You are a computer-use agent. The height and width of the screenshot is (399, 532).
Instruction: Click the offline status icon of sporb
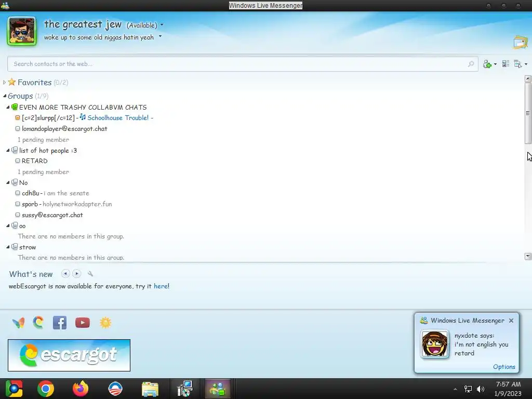pos(18,204)
